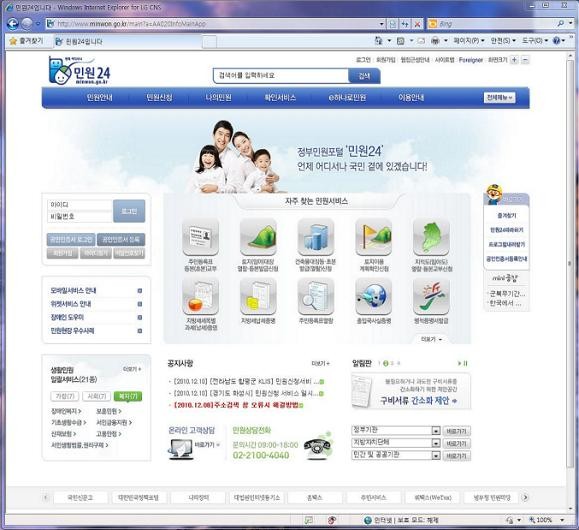Click the telephone consultation icon

click(x=318, y=446)
